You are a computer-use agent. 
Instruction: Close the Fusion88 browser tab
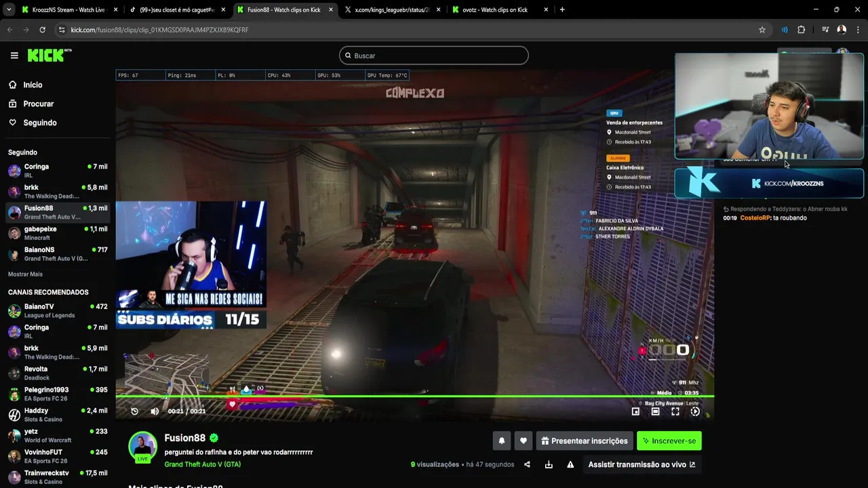330,9
